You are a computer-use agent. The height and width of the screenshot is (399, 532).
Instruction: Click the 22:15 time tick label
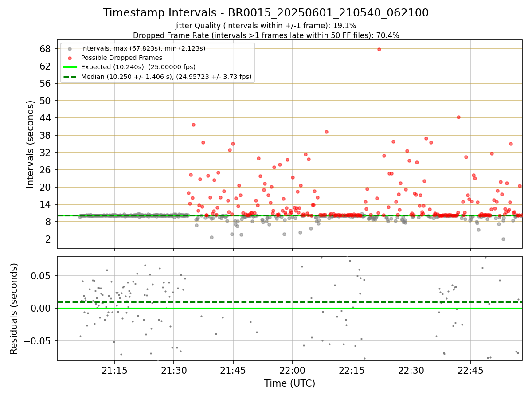pyautogui.click(x=352, y=370)
